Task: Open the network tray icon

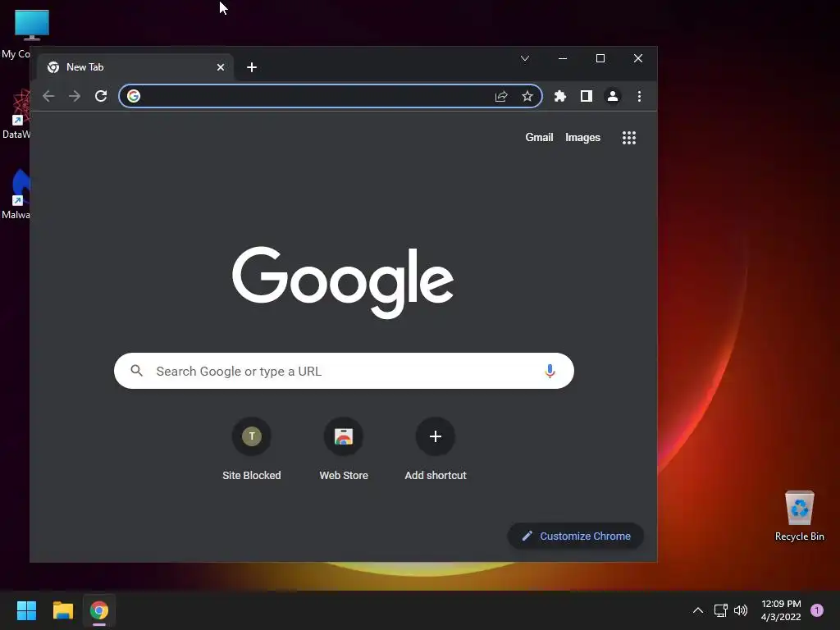Action: click(x=720, y=610)
